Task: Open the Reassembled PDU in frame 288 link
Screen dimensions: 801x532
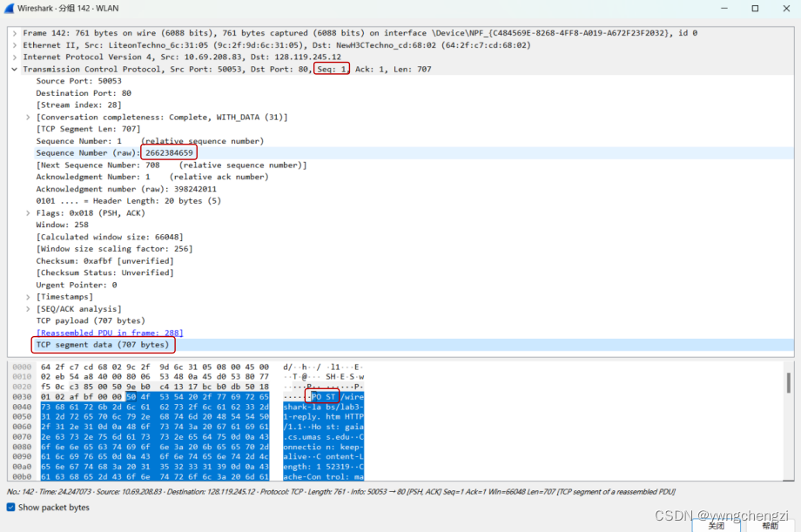Action: (x=108, y=332)
